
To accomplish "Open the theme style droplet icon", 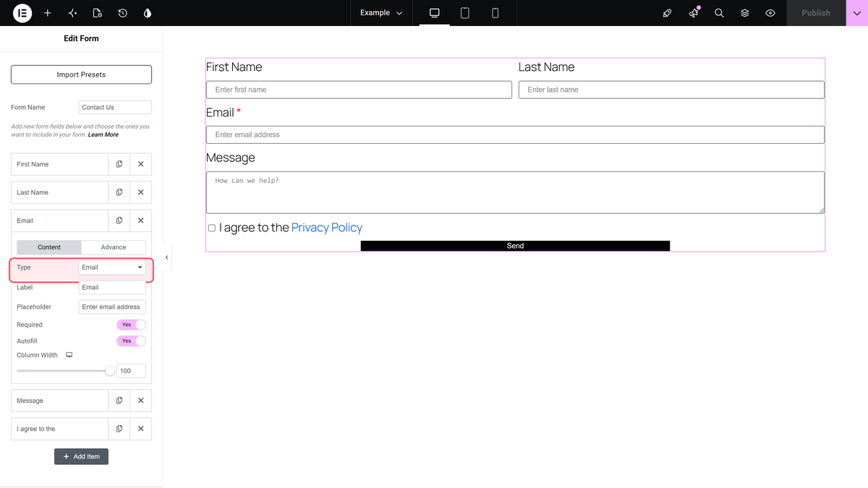I will click(x=148, y=13).
